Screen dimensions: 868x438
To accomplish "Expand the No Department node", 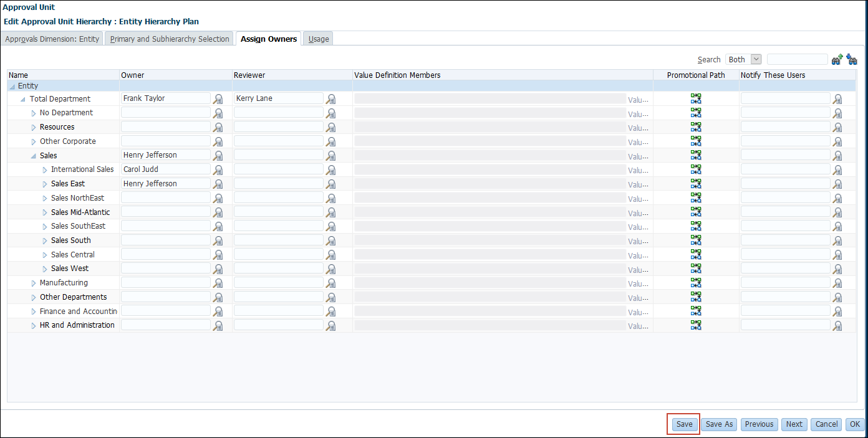I will [x=34, y=113].
